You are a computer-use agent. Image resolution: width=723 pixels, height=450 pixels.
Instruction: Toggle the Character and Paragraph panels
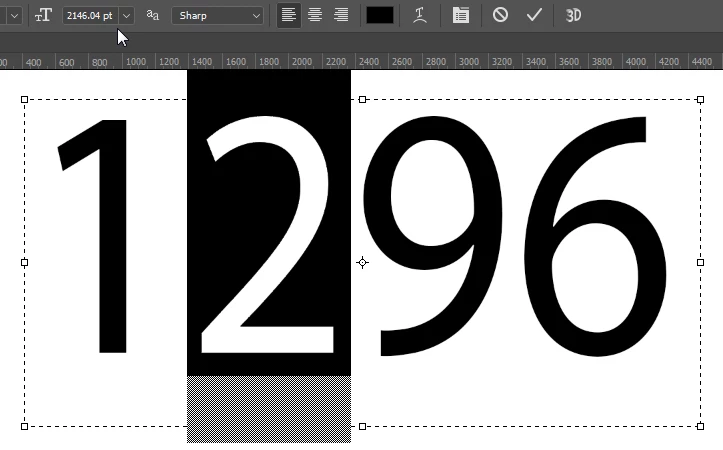click(461, 15)
